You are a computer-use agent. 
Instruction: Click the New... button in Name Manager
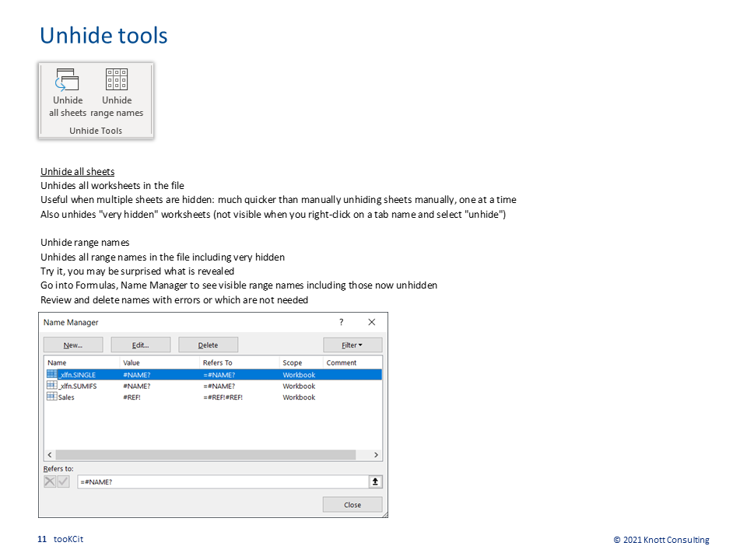point(73,345)
